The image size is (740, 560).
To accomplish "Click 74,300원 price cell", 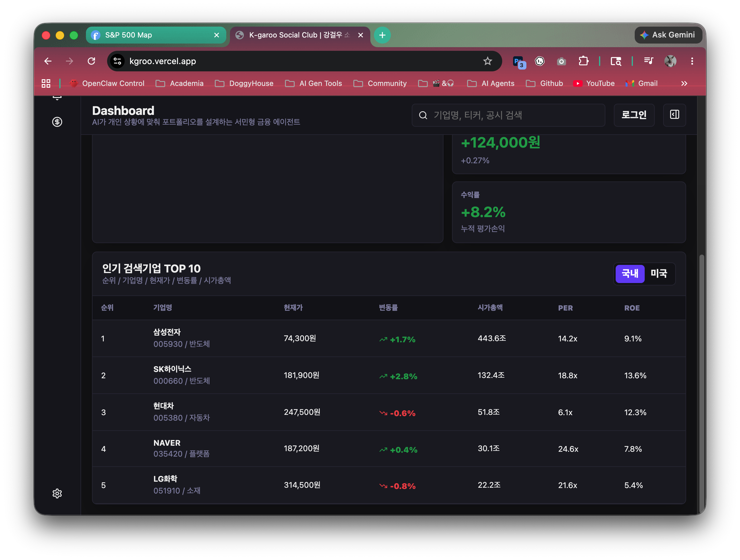I will [300, 338].
